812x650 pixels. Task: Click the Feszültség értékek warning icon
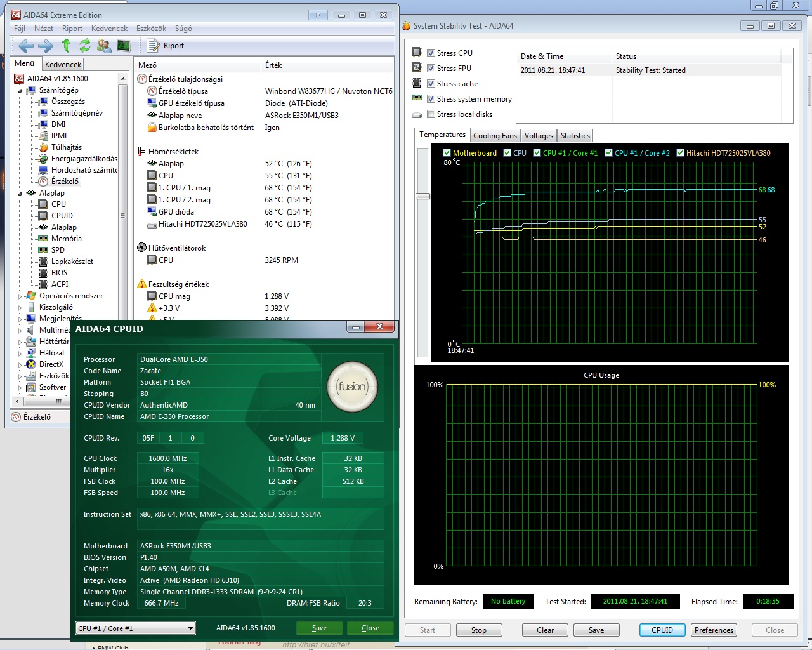142,284
